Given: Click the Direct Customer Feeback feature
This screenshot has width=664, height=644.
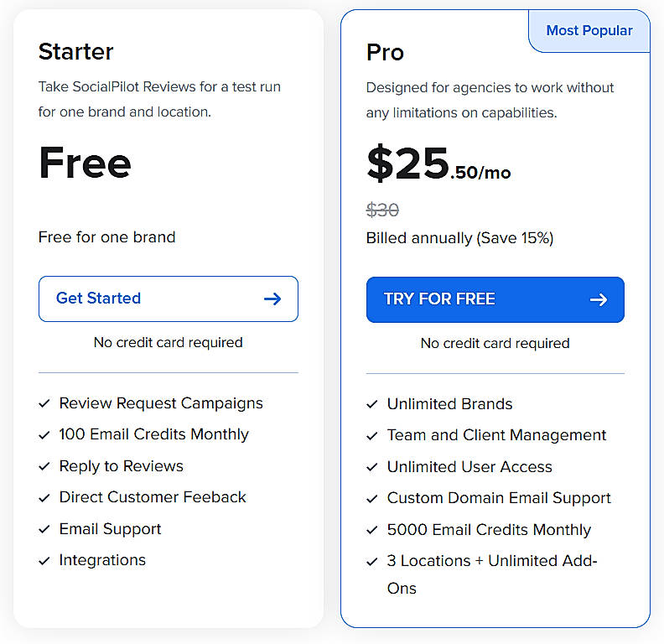Looking at the screenshot, I should pyautogui.click(x=153, y=497).
